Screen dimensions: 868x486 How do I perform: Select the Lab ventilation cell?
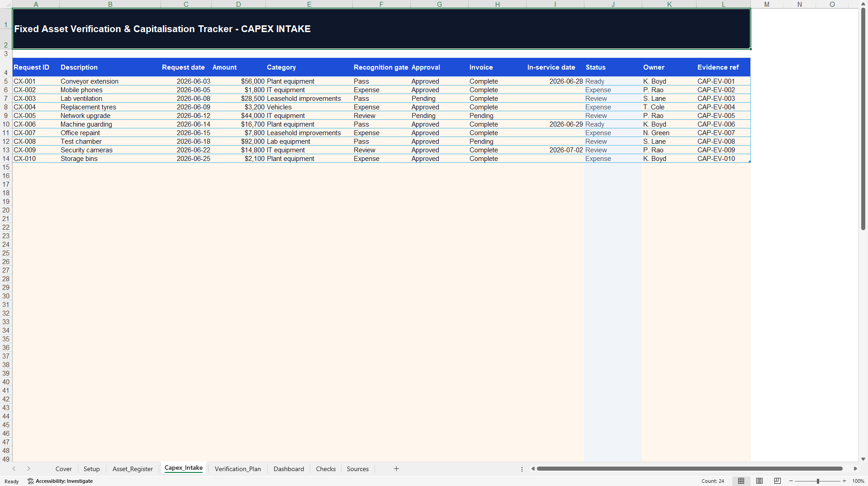110,99
